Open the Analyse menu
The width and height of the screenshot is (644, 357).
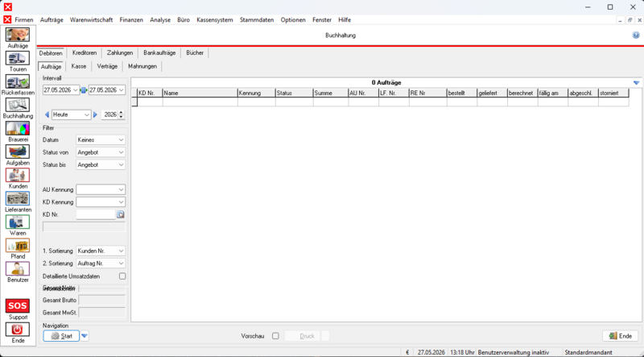point(160,19)
